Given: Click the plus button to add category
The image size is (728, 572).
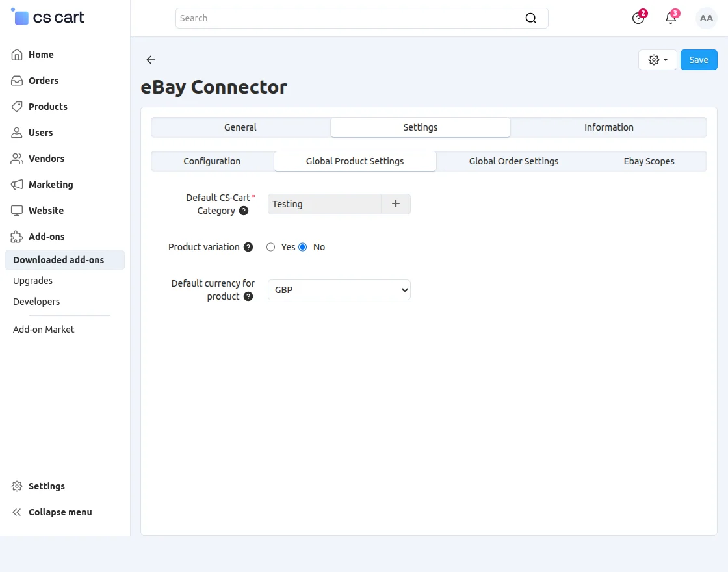Looking at the screenshot, I should click(x=396, y=204).
